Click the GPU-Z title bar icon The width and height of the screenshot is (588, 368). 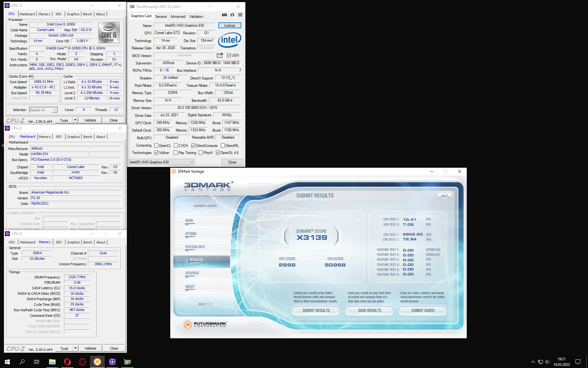click(x=132, y=6)
